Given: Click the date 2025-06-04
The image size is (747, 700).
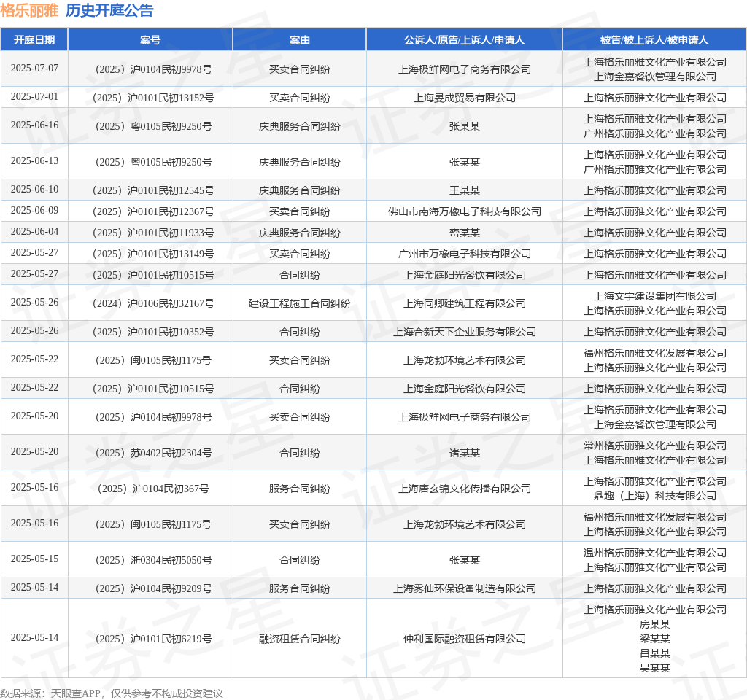Looking at the screenshot, I should click(x=34, y=231).
